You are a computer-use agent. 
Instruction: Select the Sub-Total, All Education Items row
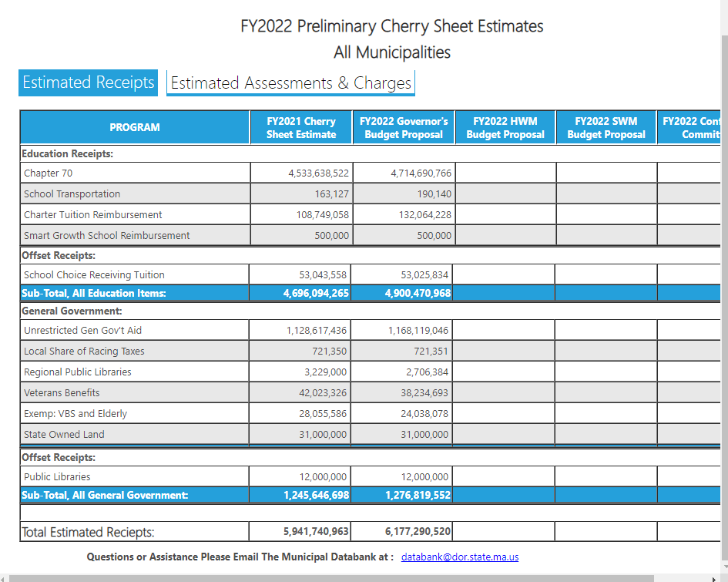[x=93, y=294]
